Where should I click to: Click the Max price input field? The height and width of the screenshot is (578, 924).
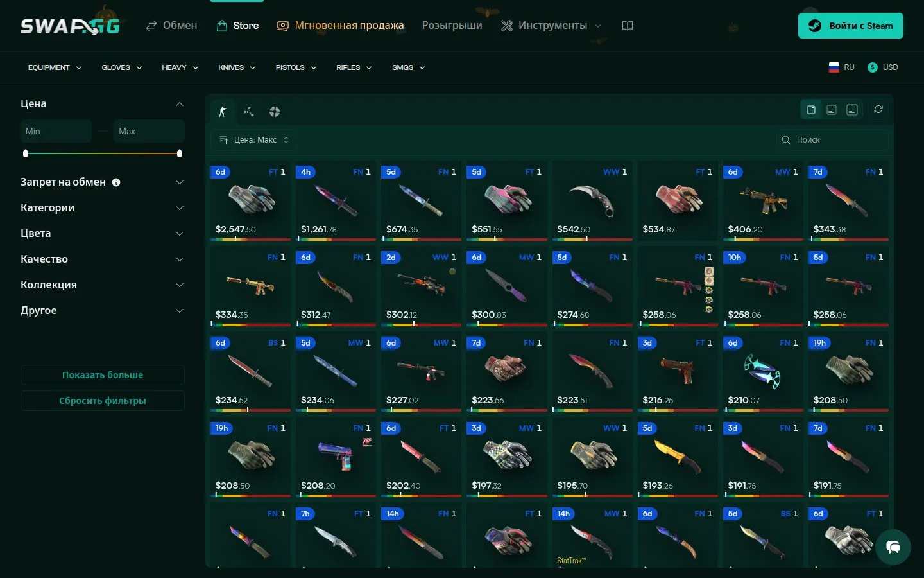click(x=149, y=131)
